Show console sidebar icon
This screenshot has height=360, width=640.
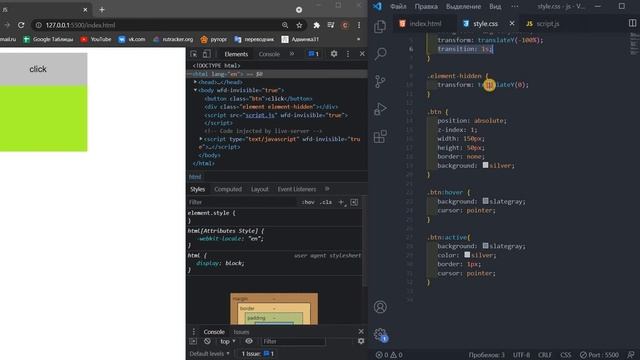[x=193, y=341]
